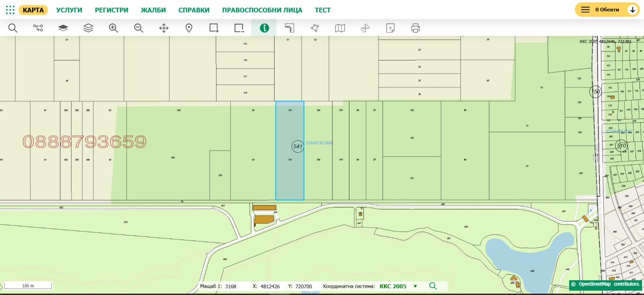Activate the pan move tool
Viewport: 644px width, 295px height.
[x=164, y=28]
